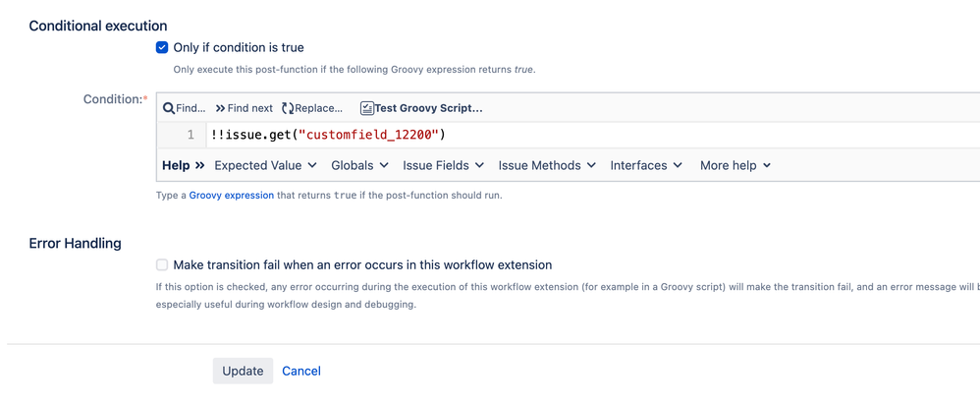Uncheck Only if condition is true
Viewport: 980px width, 405px height.
(162, 47)
